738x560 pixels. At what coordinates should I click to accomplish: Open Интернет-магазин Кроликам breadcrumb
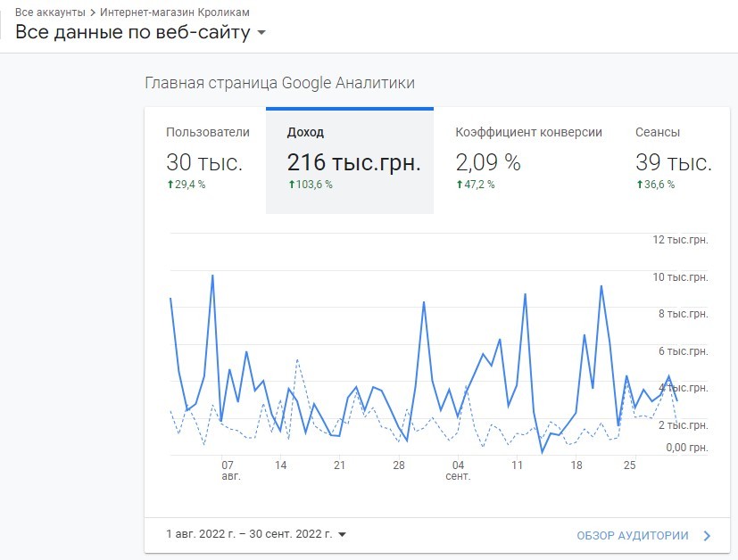tap(175, 12)
